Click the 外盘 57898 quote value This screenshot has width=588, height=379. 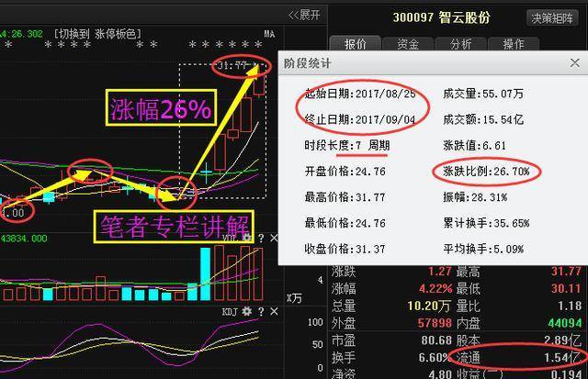click(x=435, y=323)
